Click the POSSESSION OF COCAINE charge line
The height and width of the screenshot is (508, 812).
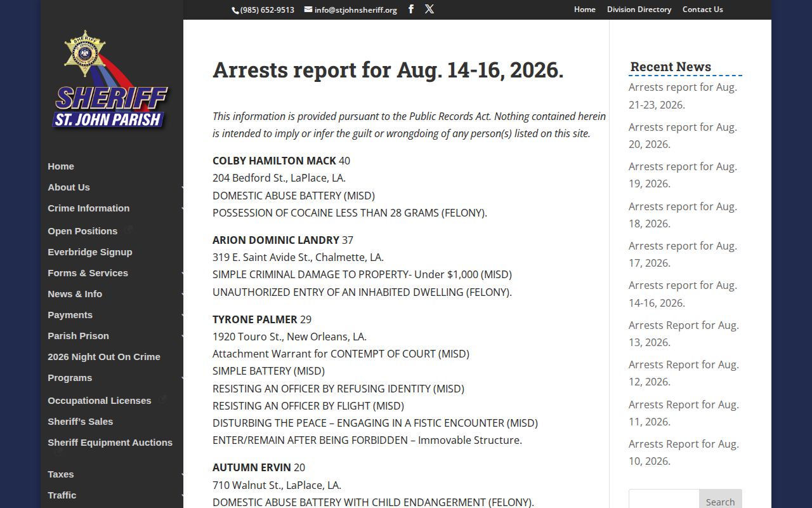pos(350,213)
